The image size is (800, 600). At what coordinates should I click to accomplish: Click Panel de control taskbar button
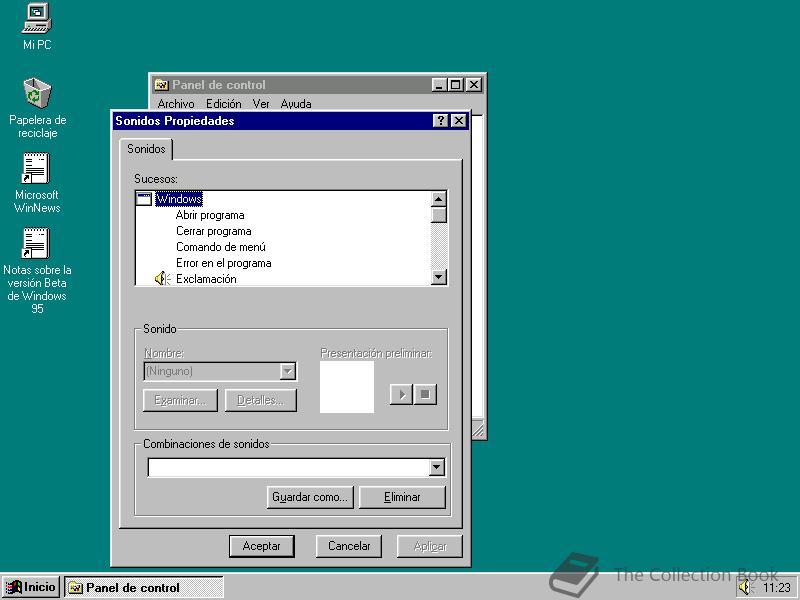coord(144,587)
